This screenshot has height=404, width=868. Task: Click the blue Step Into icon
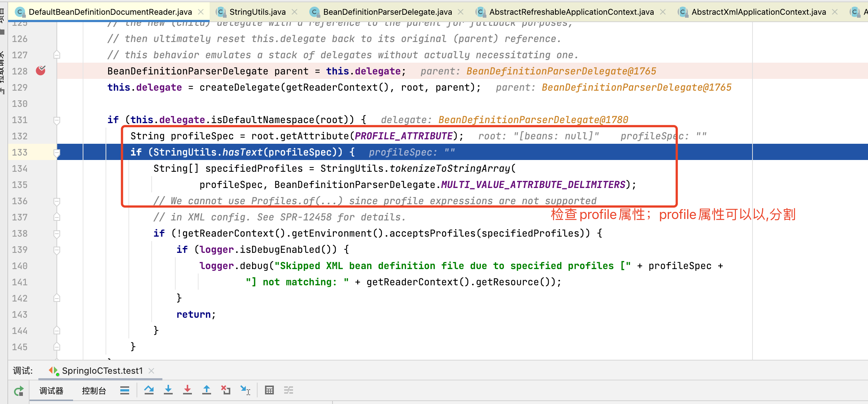coord(168,390)
